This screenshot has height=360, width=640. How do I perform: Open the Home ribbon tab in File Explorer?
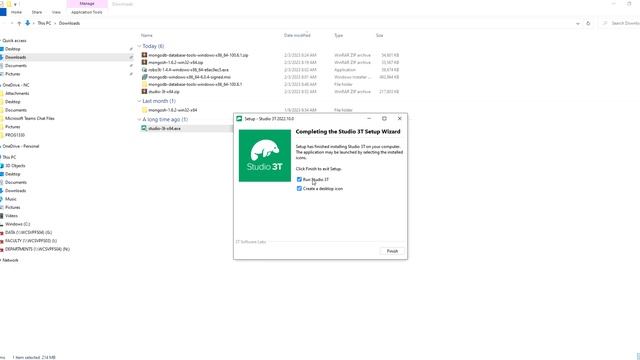[x=16, y=12]
